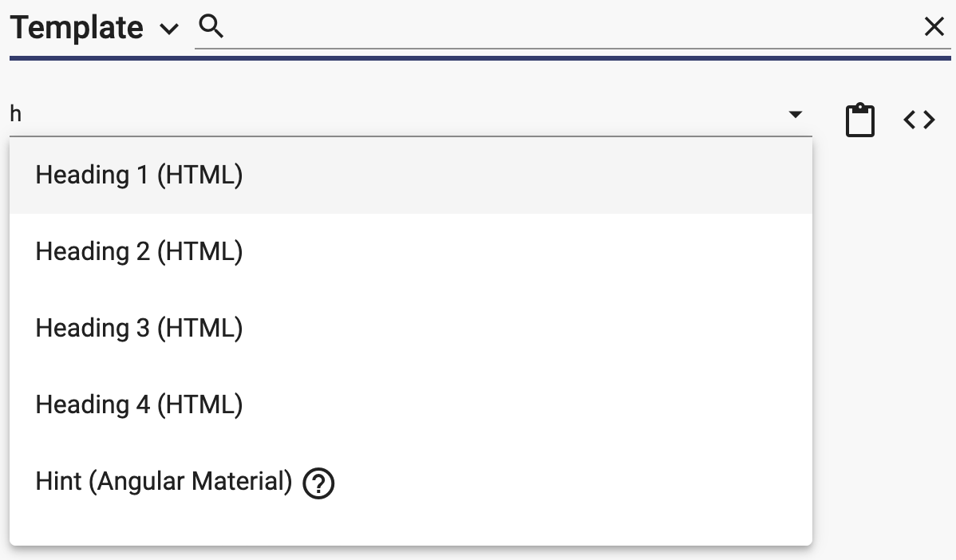
Task: Choose Hint (Angular Material) option
Action: pos(411,481)
